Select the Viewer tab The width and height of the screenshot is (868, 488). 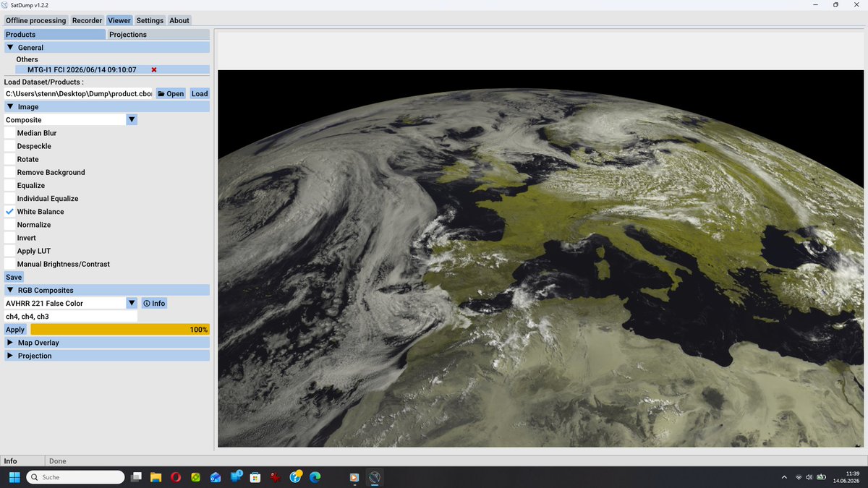click(119, 20)
